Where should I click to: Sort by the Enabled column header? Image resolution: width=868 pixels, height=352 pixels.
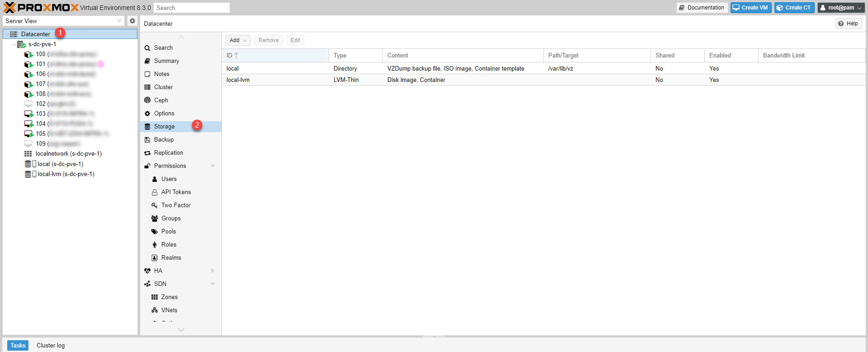tap(731, 55)
